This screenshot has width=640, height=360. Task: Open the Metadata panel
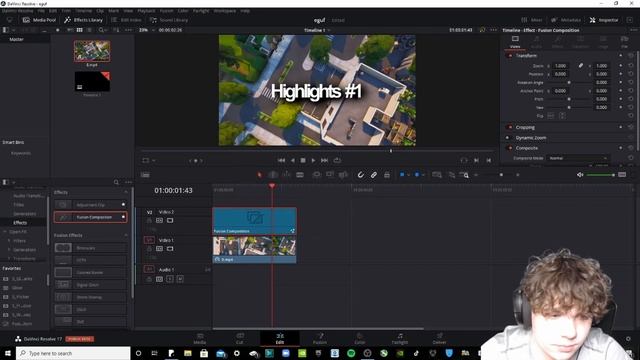(566, 20)
